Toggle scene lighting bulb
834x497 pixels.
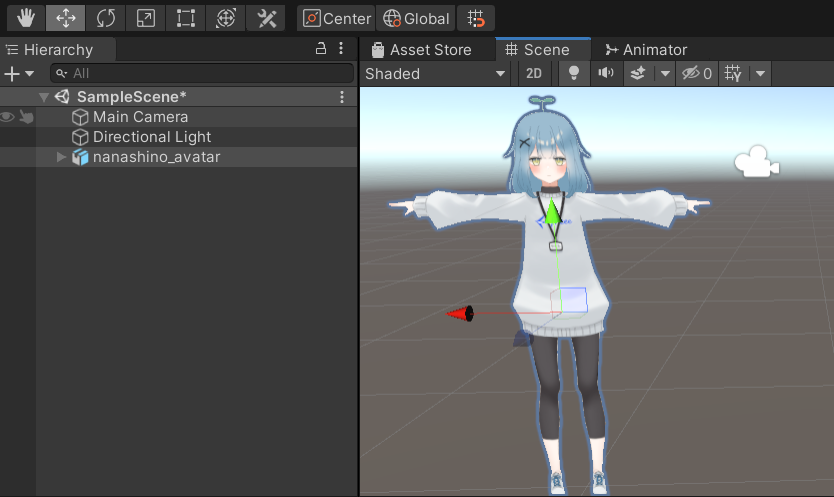574,73
